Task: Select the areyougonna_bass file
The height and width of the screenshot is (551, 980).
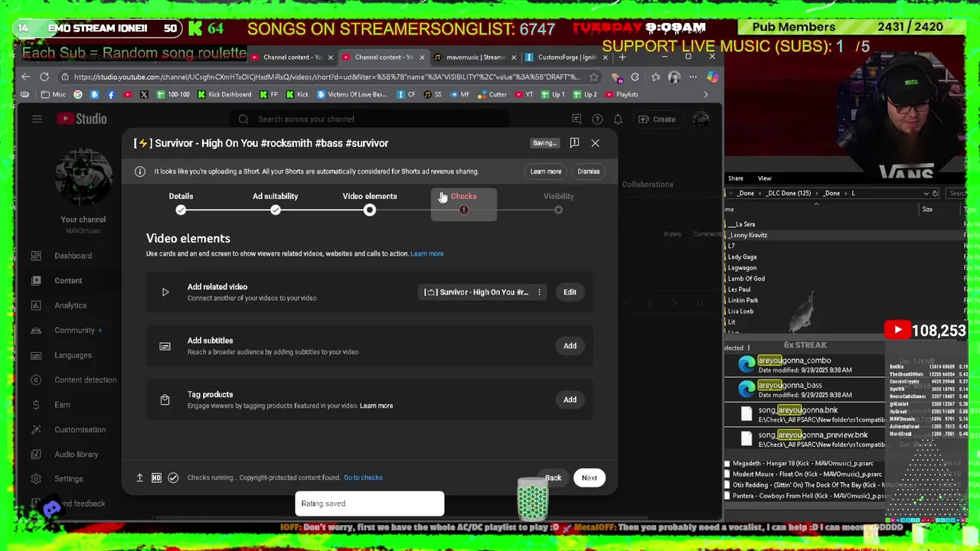Action: tap(804, 390)
